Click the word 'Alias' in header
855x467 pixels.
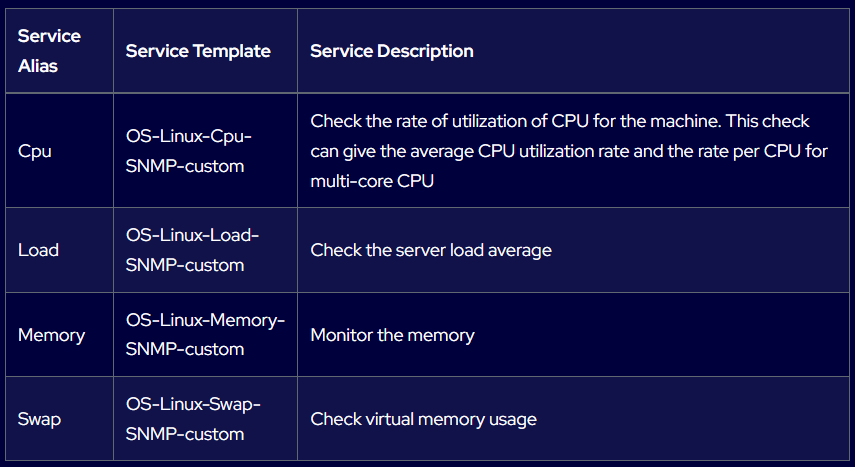click(x=38, y=66)
